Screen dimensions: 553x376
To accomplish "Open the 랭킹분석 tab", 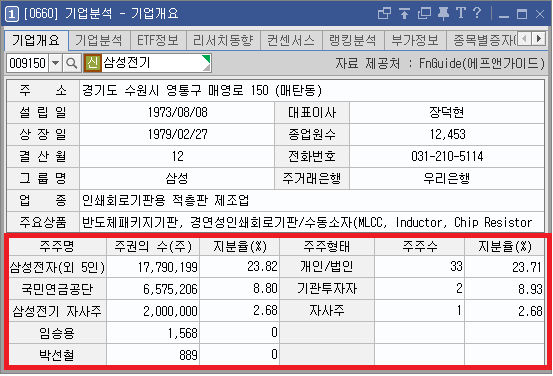I will click(x=353, y=40).
